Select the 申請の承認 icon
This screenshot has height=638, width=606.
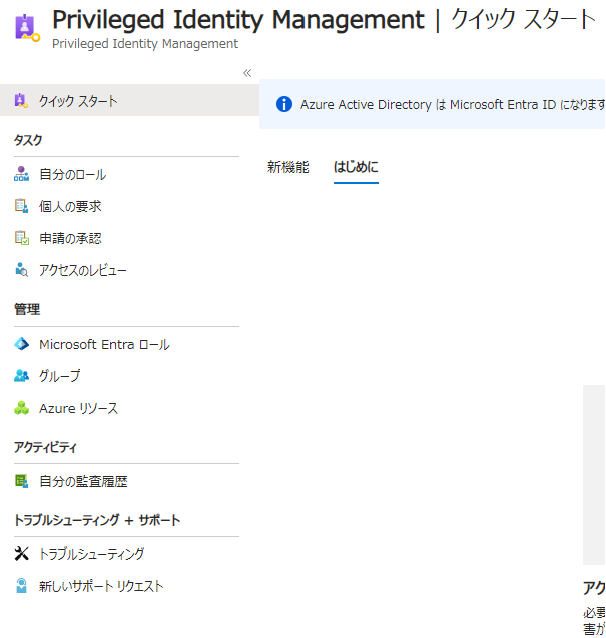[22, 239]
